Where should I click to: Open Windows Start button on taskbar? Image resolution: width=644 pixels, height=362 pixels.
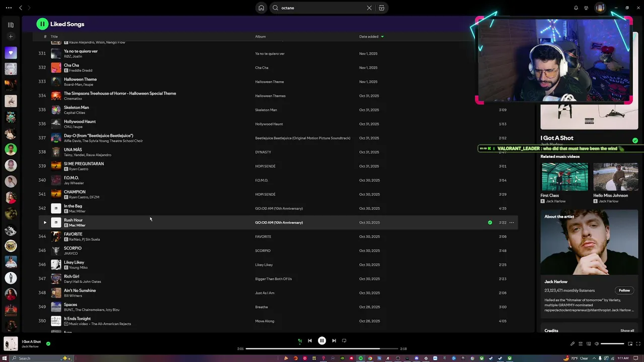pos(6,358)
